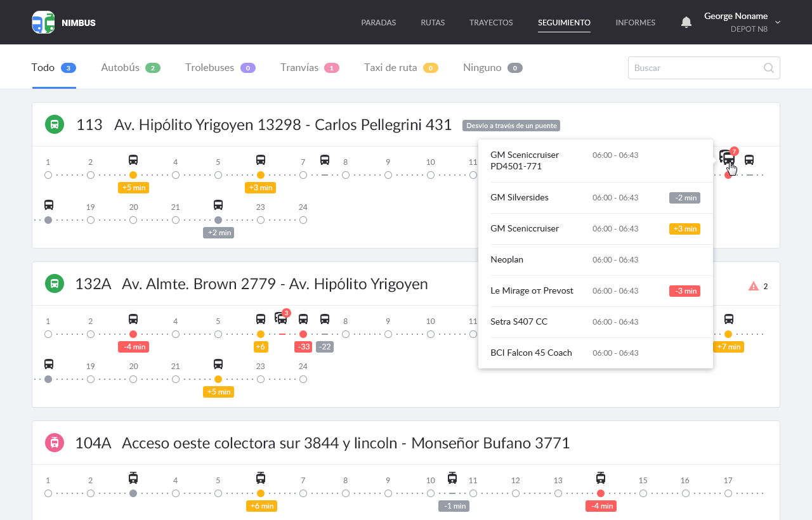Screen dimensions: 812x520
Task: Click bus cluster icon with badge 3
Action: [x=281, y=318]
